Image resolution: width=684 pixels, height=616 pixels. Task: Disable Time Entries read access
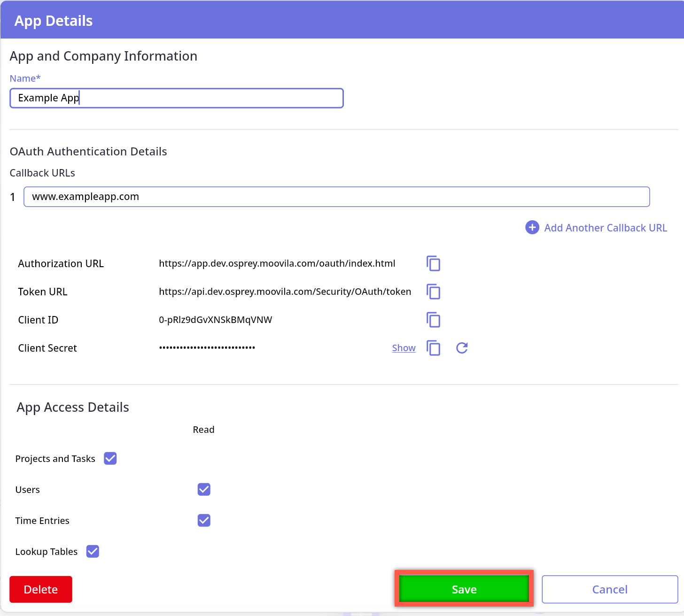pos(204,520)
